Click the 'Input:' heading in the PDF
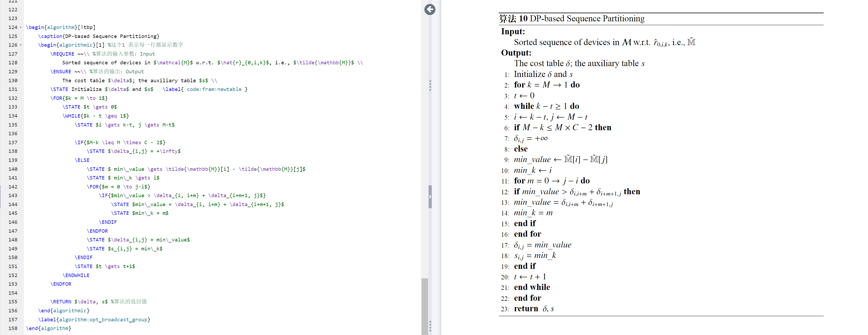 513,32
